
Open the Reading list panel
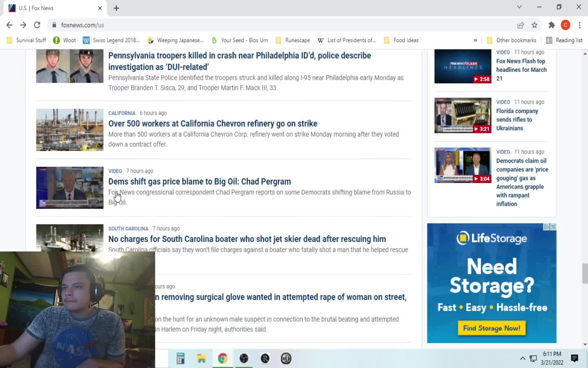[x=564, y=40]
